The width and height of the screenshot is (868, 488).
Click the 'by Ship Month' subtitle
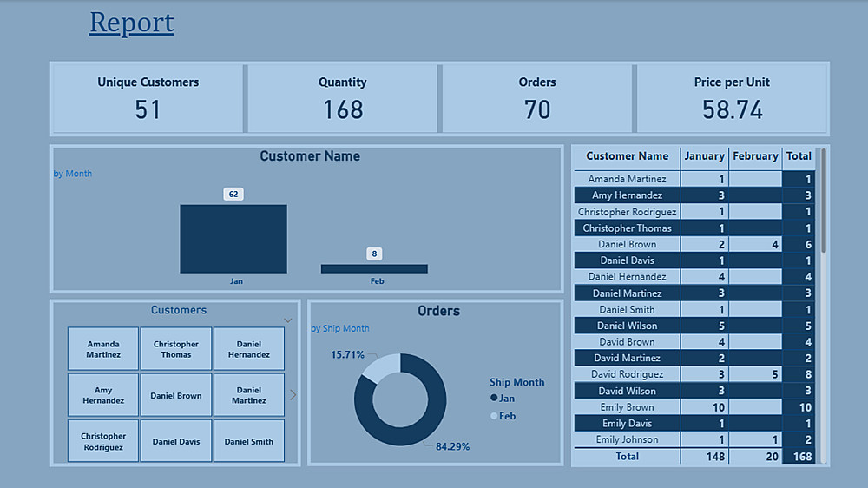340,328
